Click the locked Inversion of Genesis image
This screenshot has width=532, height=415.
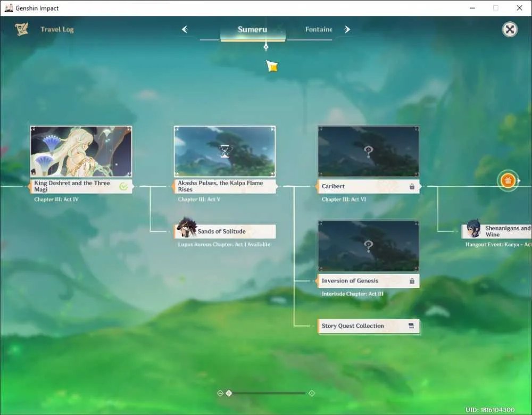coord(369,246)
